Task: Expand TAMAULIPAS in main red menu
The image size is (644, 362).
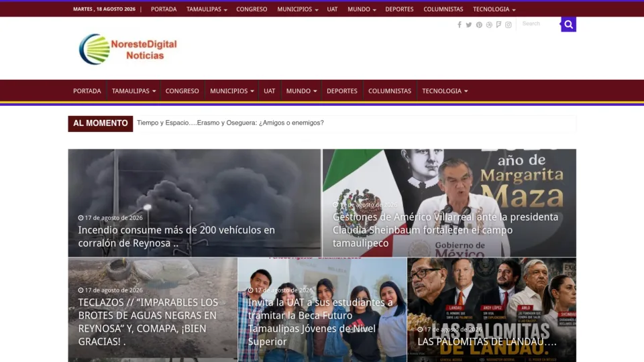Action: (133, 90)
